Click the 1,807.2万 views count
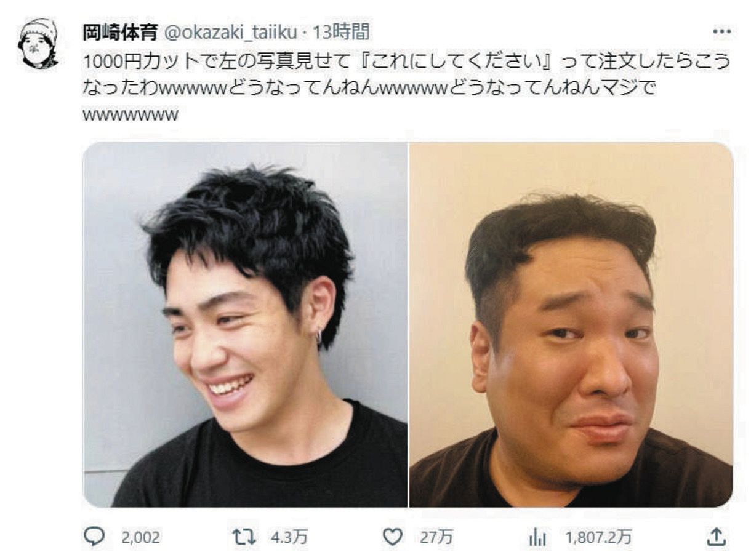 click(599, 538)
